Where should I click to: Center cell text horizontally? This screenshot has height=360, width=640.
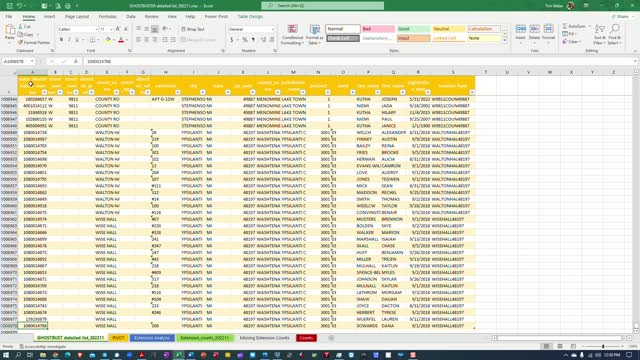pyautogui.click(x=147, y=40)
